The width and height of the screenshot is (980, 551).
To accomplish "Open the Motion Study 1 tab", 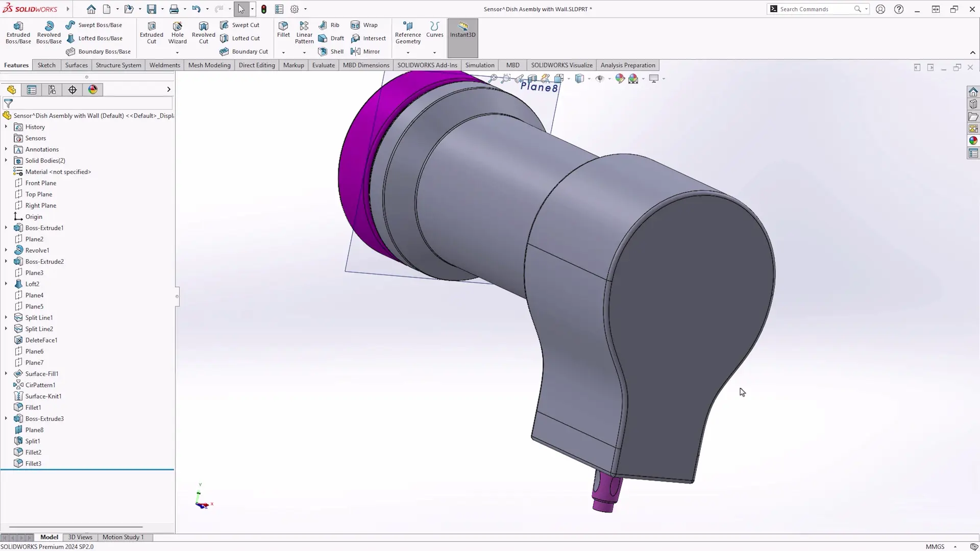I will [x=122, y=537].
